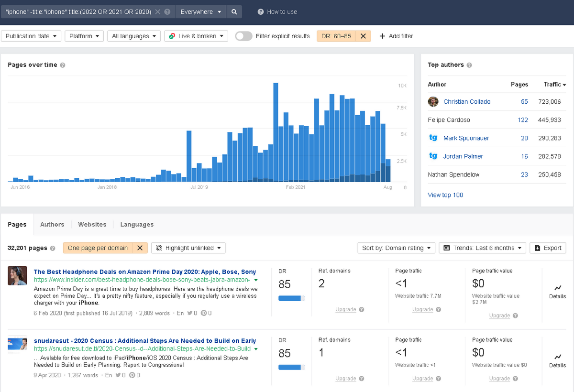Click the thumbnail of the Headphone Deals result
This screenshot has height=392, width=574.
pyautogui.click(x=17, y=276)
